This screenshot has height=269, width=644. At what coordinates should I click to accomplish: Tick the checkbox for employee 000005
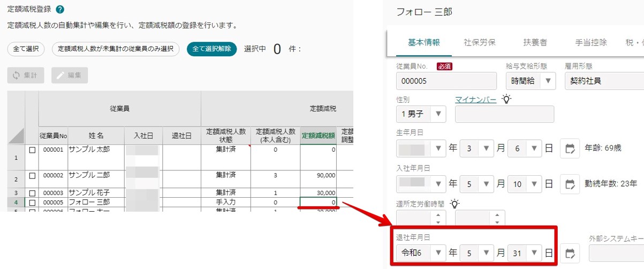(32, 203)
